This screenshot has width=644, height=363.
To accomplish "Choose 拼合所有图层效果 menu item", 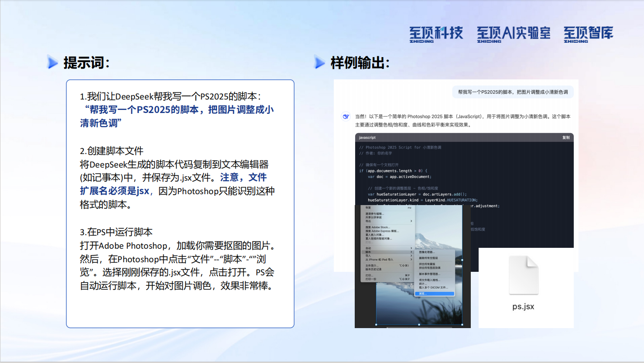I will [430, 268].
